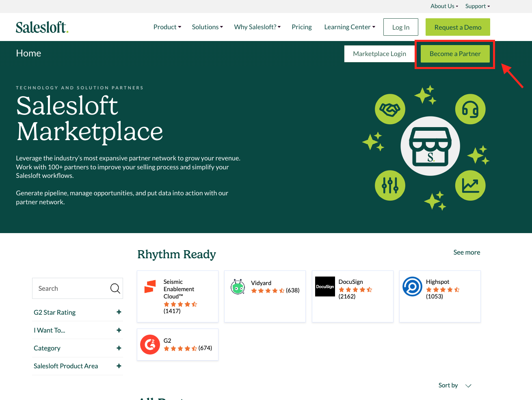Go to the Pricing page

pos(302,27)
